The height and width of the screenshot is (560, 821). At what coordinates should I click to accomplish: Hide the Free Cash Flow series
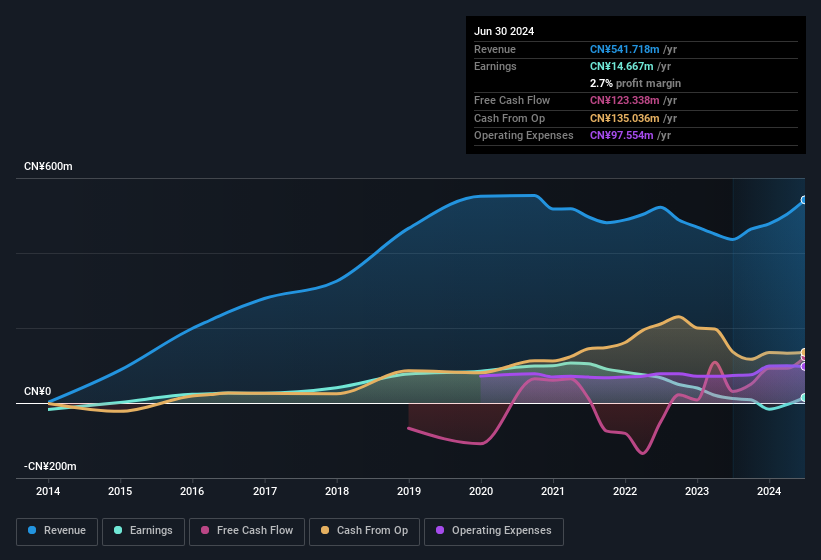(247, 531)
